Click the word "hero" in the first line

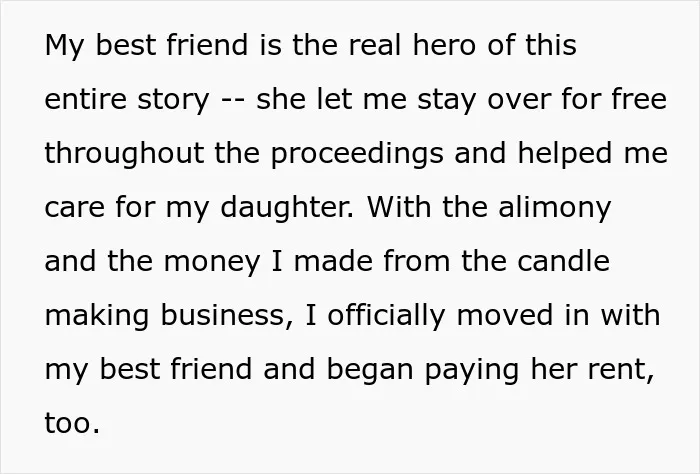[x=444, y=45]
